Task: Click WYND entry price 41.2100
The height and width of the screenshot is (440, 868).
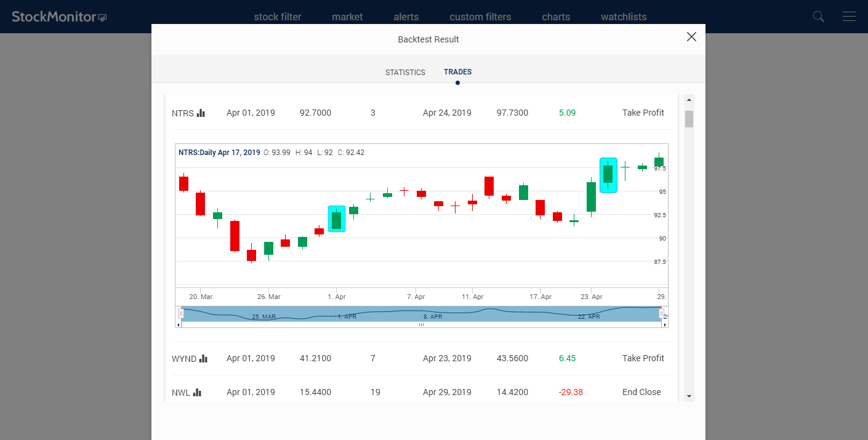Action: (315, 358)
